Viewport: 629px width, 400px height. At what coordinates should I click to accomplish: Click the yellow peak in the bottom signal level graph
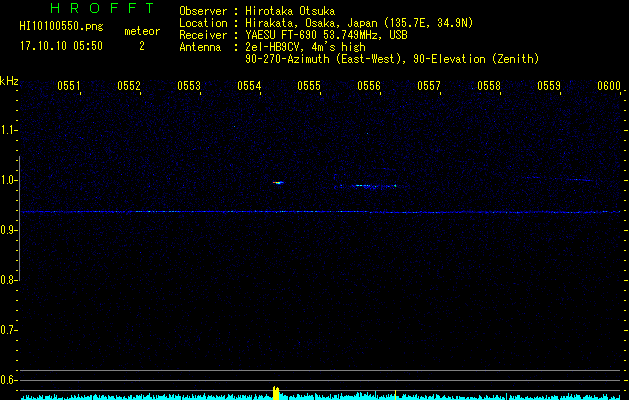click(x=276, y=393)
